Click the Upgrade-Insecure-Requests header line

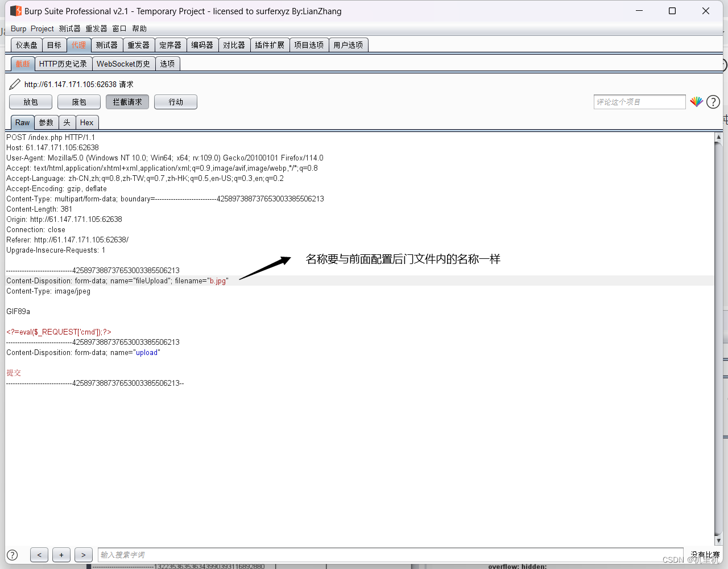click(x=56, y=250)
